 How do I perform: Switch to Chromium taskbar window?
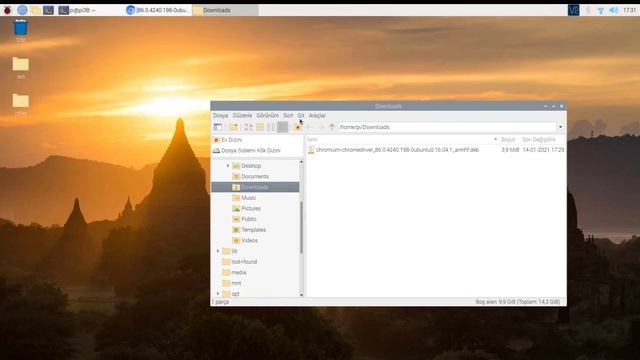tap(158, 10)
